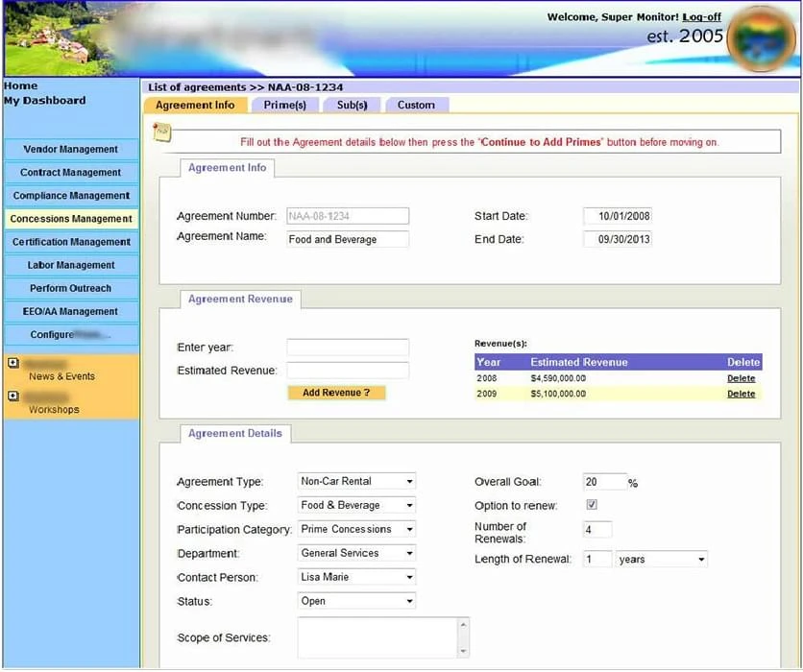Open Vendor Management menu
Screen dimensions: 803x672
pyautogui.click(x=71, y=149)
